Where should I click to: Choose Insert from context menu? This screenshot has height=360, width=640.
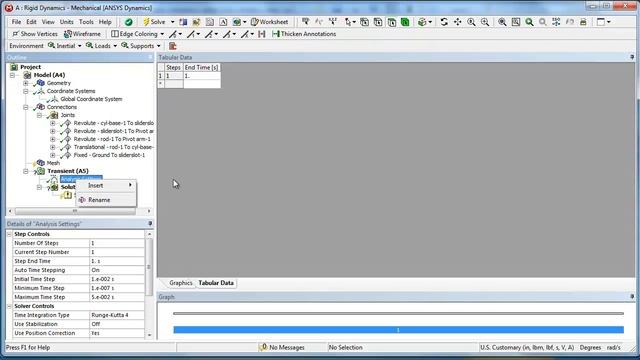pos(107,185)
